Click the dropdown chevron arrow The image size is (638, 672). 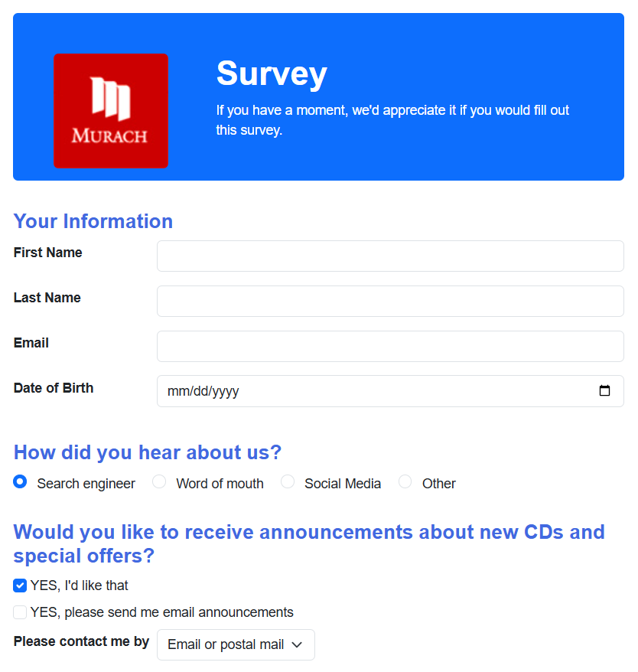pos(297,644)
